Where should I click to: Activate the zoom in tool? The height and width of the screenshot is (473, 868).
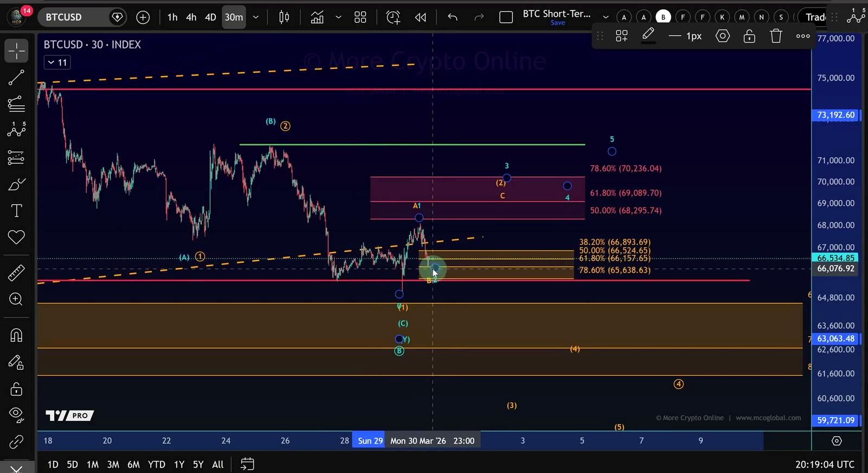coord(16,299)
